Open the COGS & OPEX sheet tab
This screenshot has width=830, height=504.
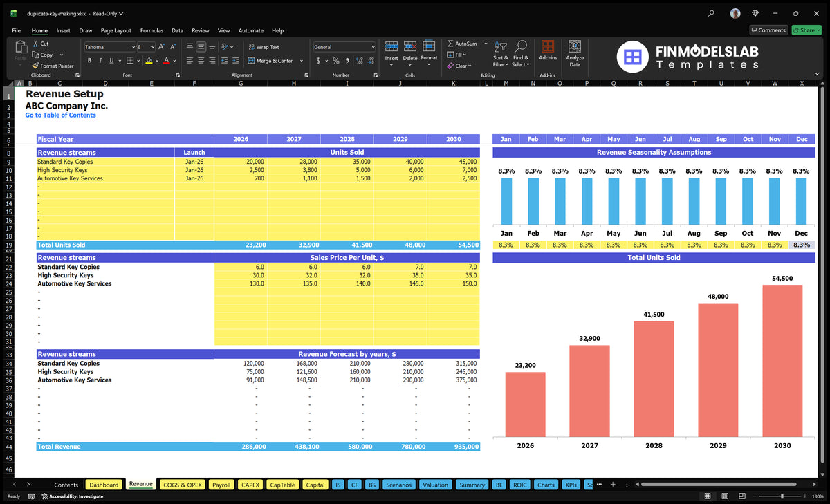[x=182, y=485]
